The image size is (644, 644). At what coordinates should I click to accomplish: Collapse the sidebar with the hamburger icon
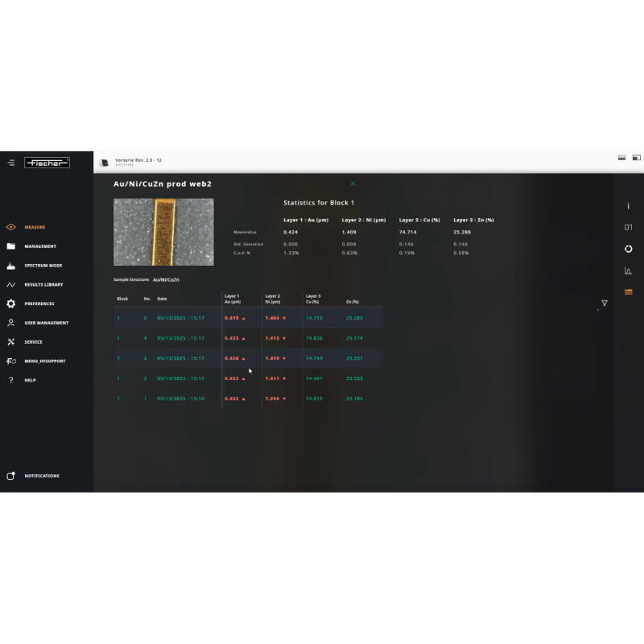(11, 163)
